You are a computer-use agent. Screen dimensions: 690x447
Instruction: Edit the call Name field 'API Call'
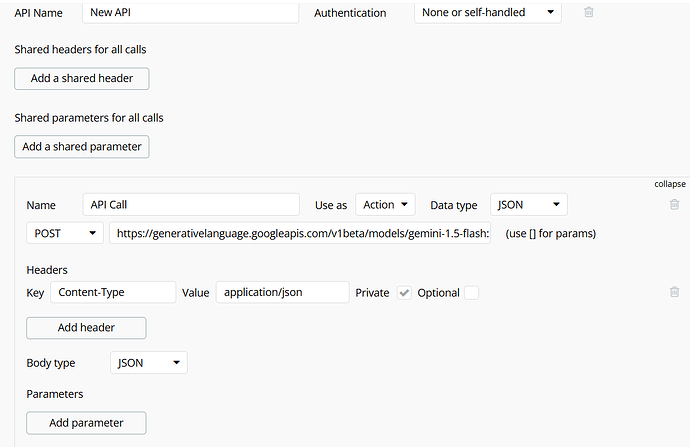pyautogui.click(x=191, y=205)
